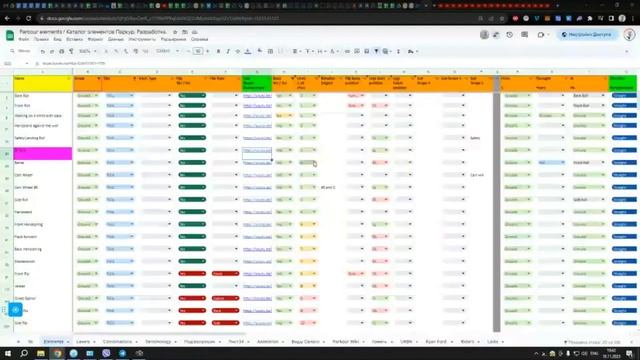Open Windows taskbar search
The height and width of the screenshot is (360, 640).
pyautogui.click(x=24, y=353)
